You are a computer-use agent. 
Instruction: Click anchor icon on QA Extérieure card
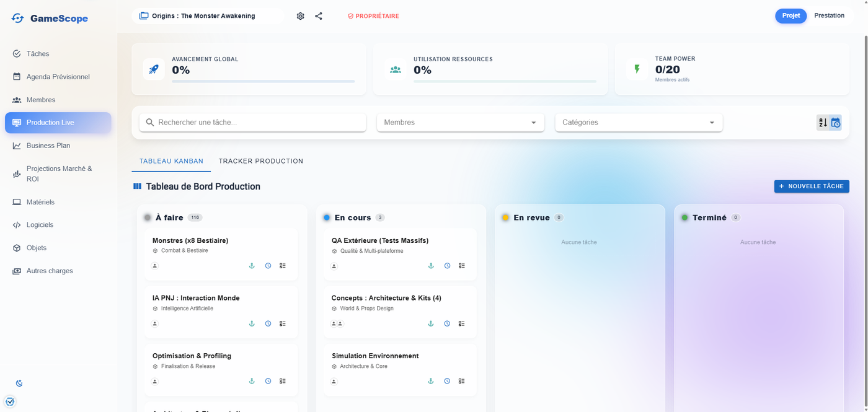431,266
